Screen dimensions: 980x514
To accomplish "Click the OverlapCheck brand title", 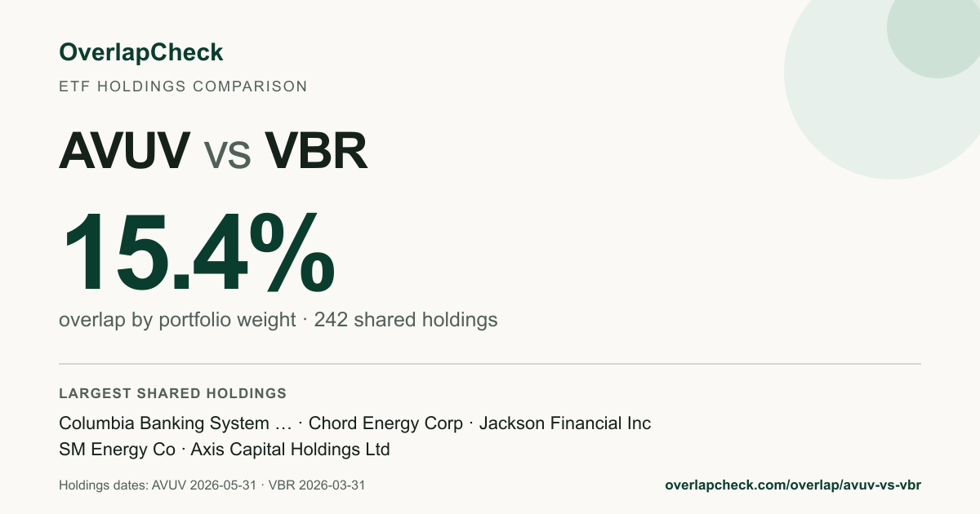I will (140, 53).
